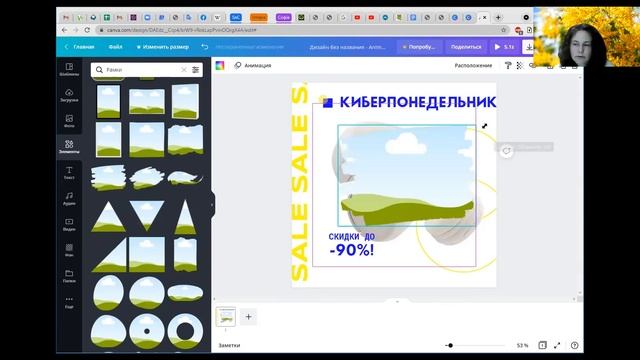Select the narrow tall triangle frame

[186, 216]
